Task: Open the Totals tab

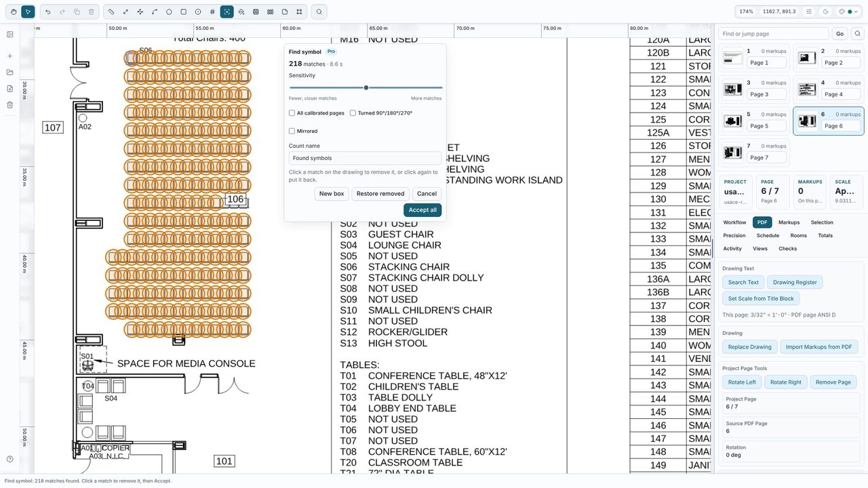Action: (x=825, y=235)
